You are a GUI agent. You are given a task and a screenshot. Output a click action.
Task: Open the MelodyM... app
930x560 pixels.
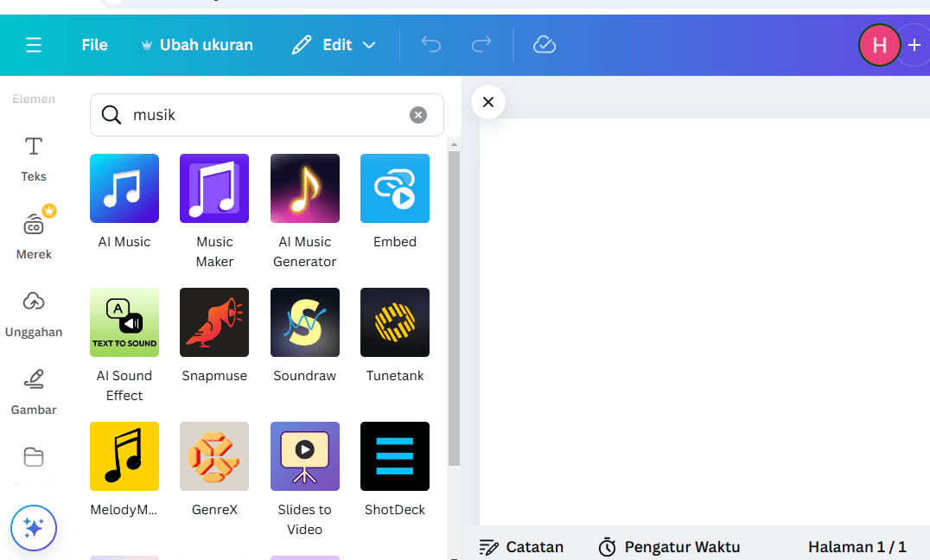click(x=124, y=469)
